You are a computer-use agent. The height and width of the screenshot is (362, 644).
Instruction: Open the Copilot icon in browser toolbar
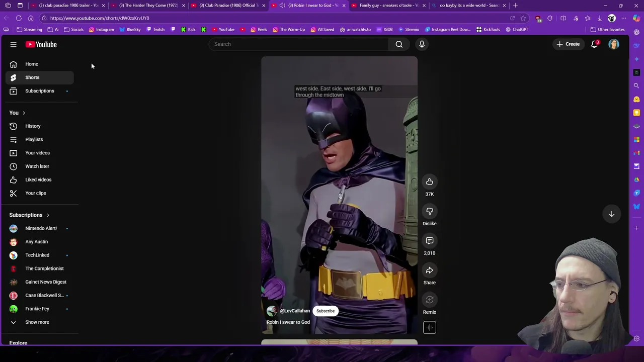click(636, 19)
